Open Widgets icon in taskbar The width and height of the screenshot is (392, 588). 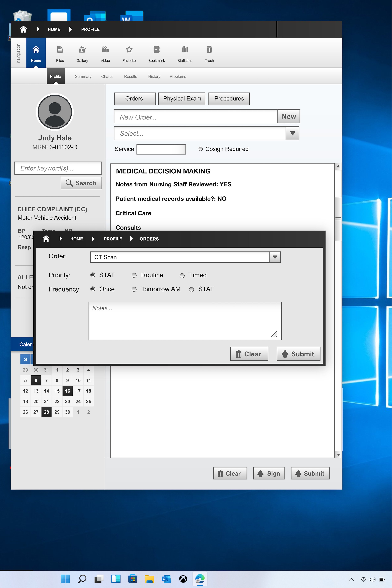click(116, 579)
